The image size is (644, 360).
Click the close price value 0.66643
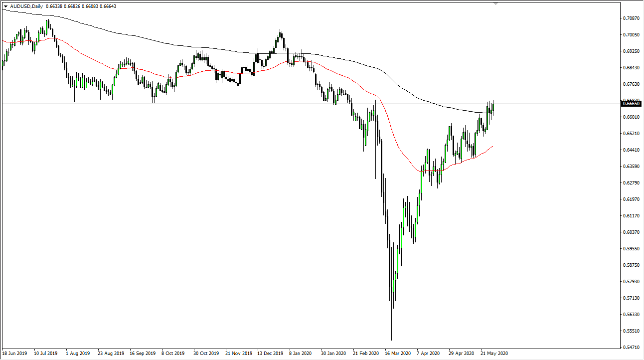tap(109, 6)
